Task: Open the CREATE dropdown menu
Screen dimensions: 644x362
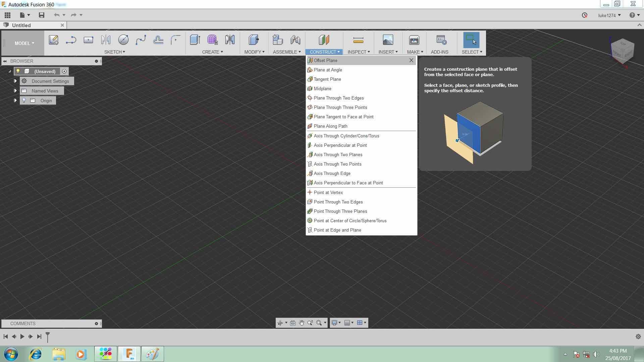Action: click(212, 52)
